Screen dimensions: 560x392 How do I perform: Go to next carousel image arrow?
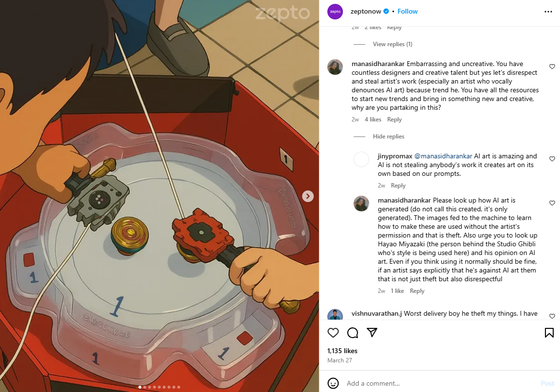pos(308,196)
